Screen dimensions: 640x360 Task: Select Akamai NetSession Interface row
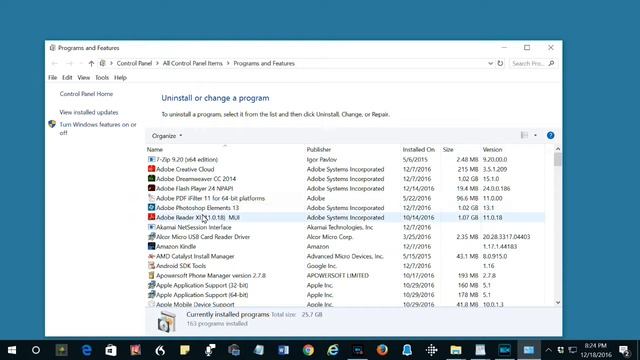pos(345,227)
